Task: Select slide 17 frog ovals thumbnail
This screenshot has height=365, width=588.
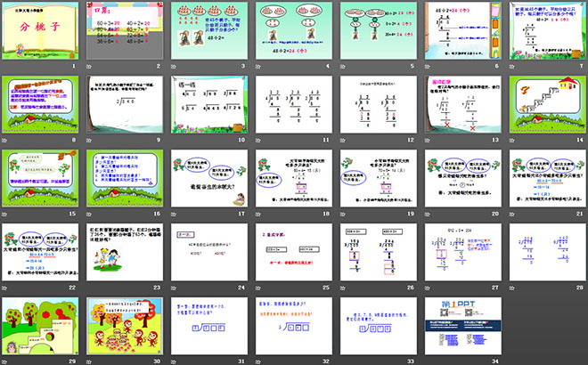Action: [x=209, y=178]
